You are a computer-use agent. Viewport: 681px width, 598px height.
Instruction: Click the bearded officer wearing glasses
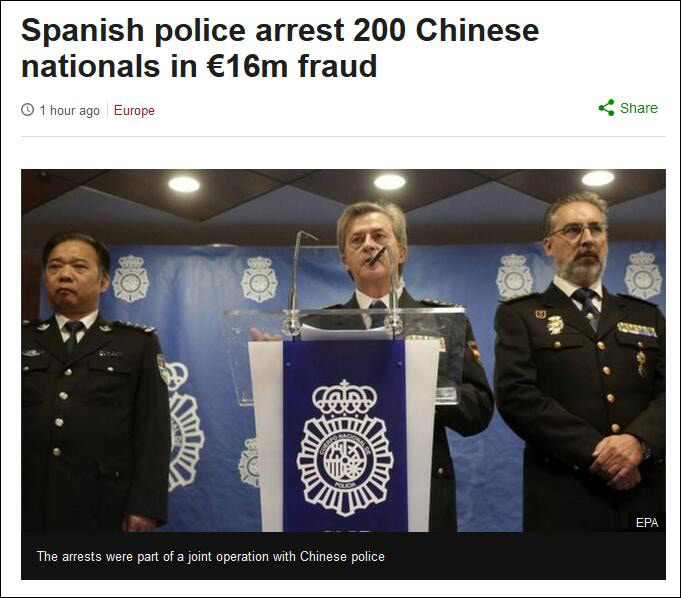coord(580,360)
